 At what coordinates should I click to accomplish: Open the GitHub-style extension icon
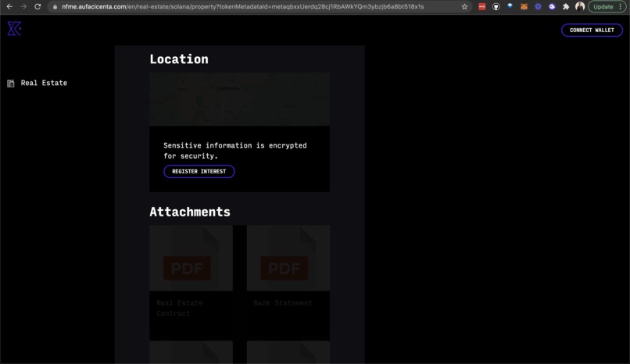click(496, 6)
